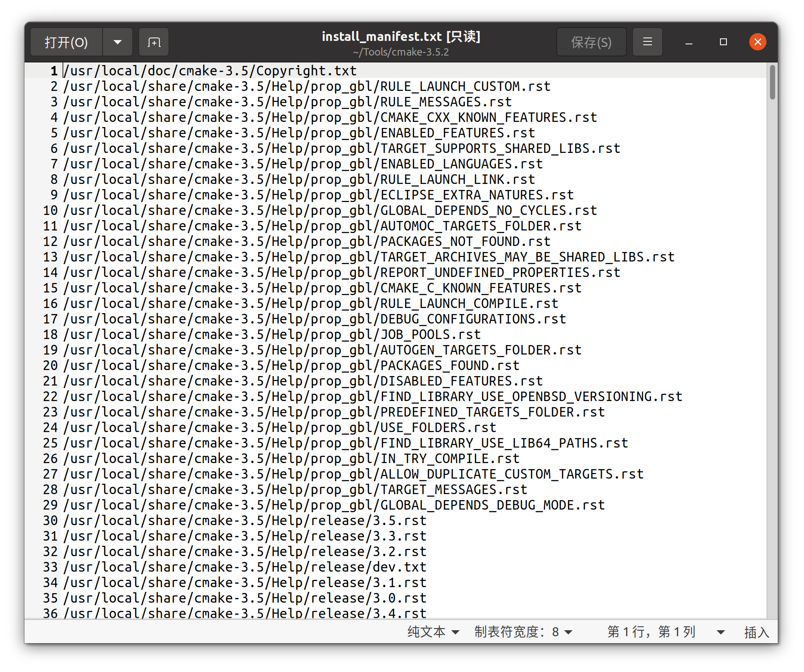Place cursor on the Copyright.txt line
Screen dimensions: 804x672
210,71
